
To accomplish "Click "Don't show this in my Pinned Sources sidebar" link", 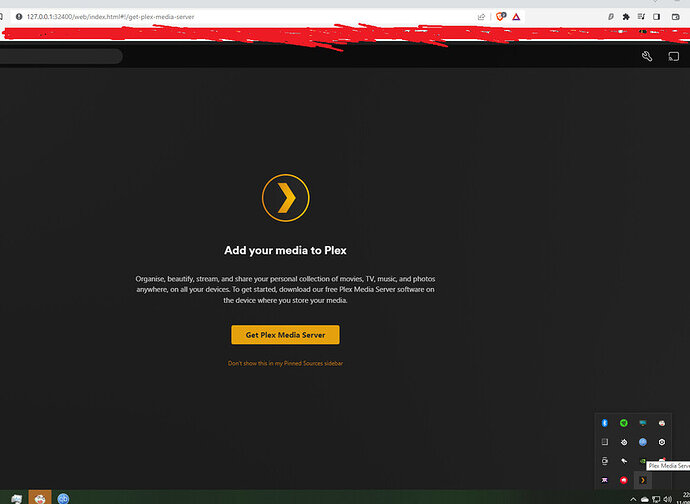I will [285, 364].
